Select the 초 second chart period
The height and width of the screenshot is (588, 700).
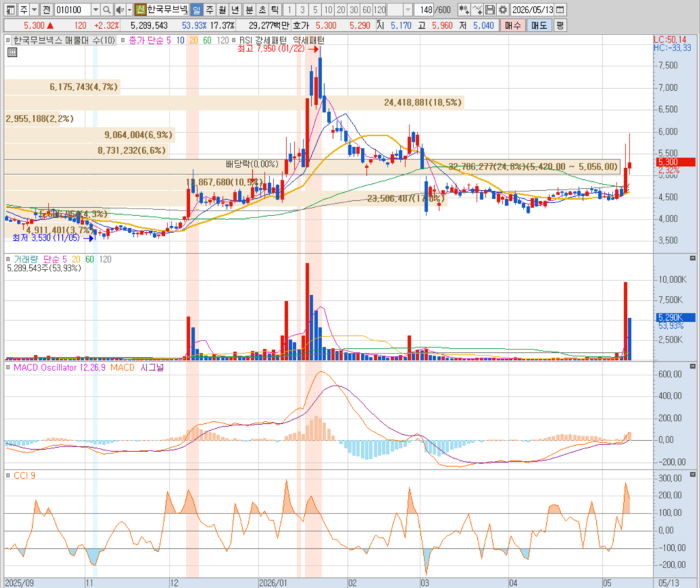pos(262,10)
